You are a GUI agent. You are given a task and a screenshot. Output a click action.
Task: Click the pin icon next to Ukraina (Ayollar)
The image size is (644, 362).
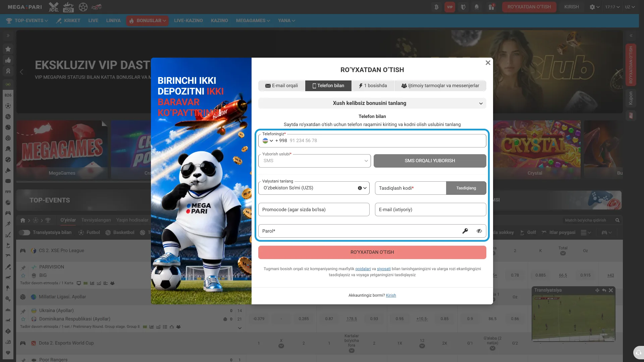[23, 311]
